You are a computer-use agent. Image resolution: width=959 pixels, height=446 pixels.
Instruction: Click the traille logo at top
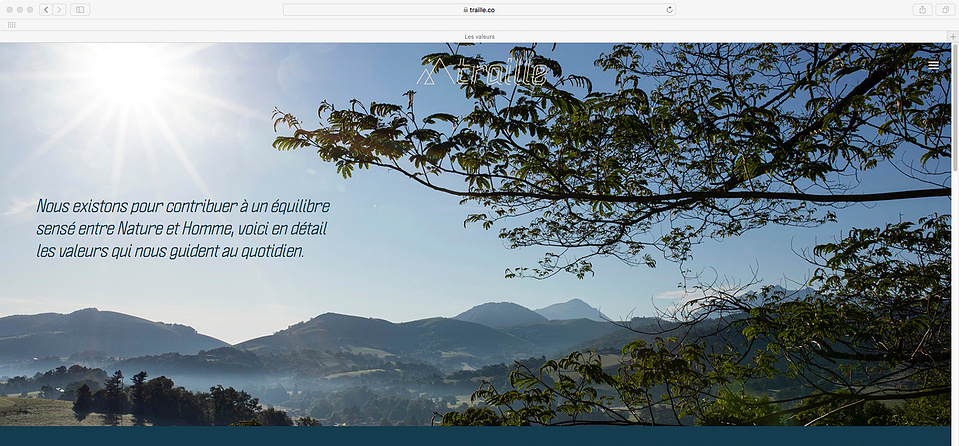[482, 70]
